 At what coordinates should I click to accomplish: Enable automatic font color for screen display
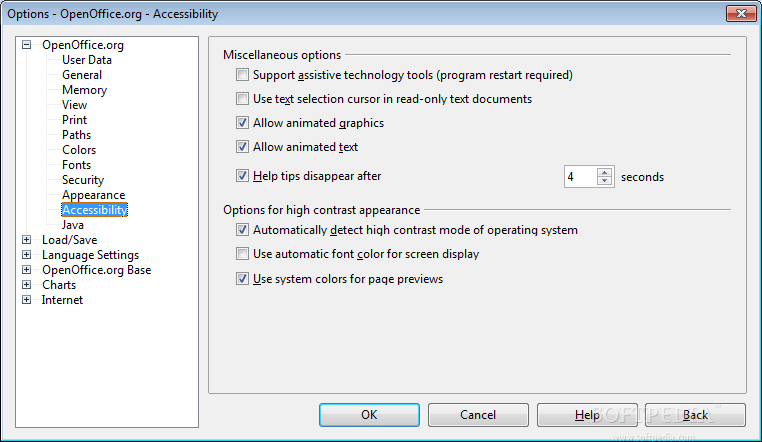coord(243,254)
